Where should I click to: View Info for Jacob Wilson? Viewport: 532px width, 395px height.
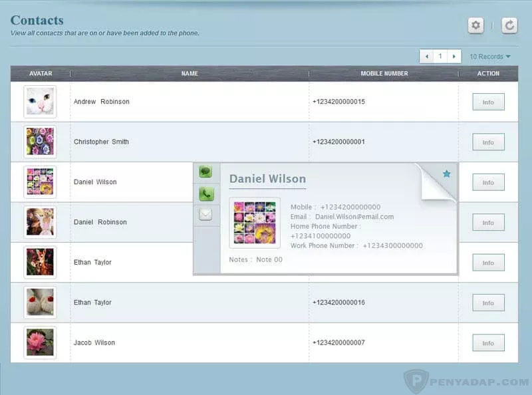(488, 342)
